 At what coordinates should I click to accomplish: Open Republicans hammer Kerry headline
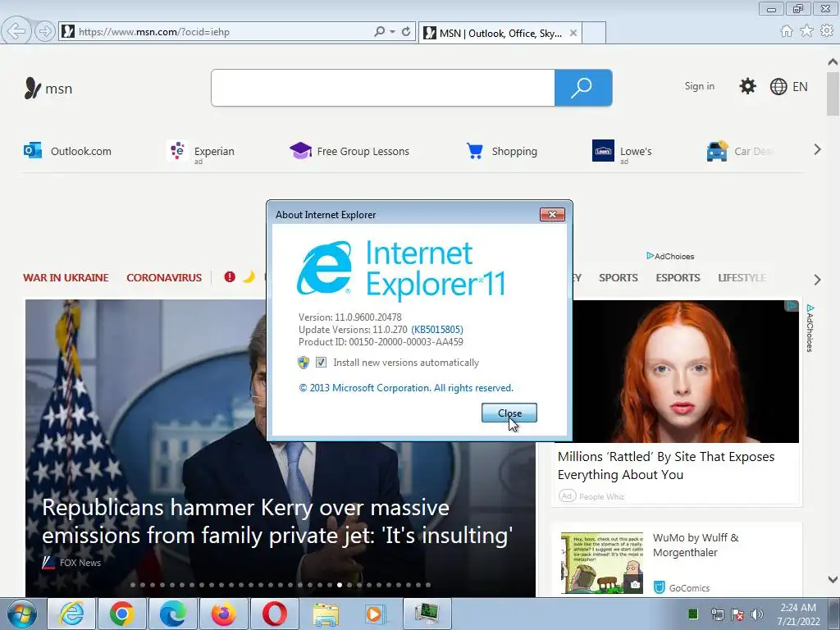(x=277, y=521)
